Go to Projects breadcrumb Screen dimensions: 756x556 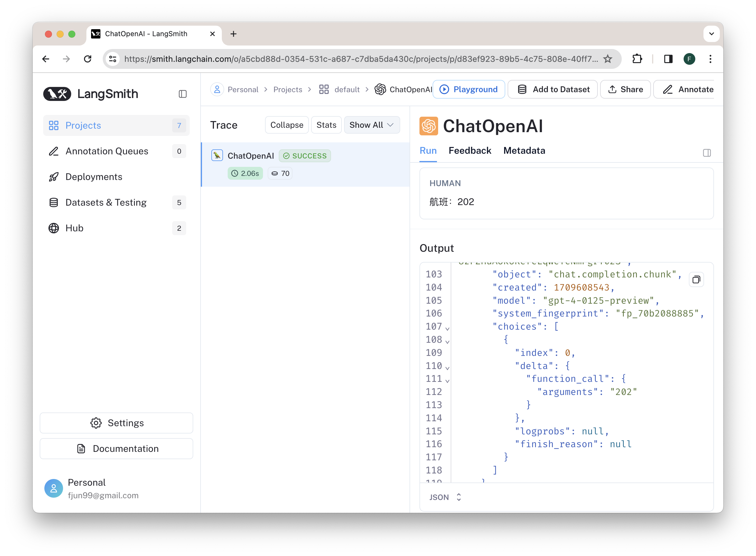pyautogui.click(x=288, y=89)
